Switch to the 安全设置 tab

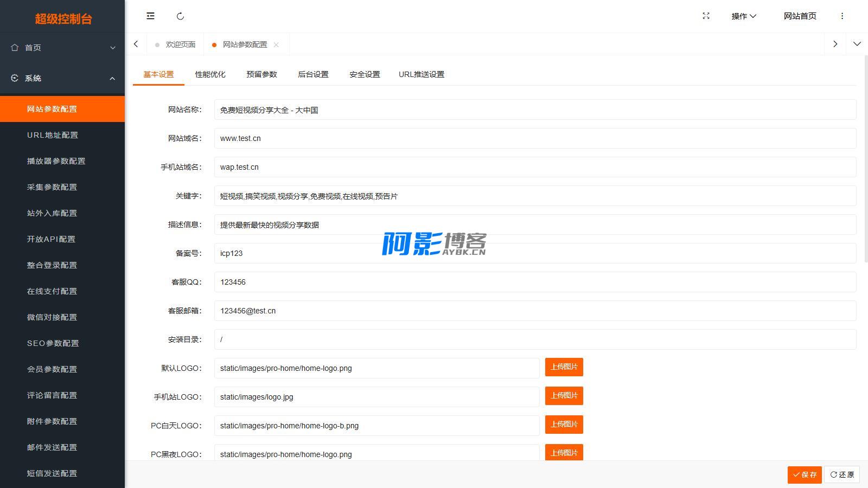365,74
